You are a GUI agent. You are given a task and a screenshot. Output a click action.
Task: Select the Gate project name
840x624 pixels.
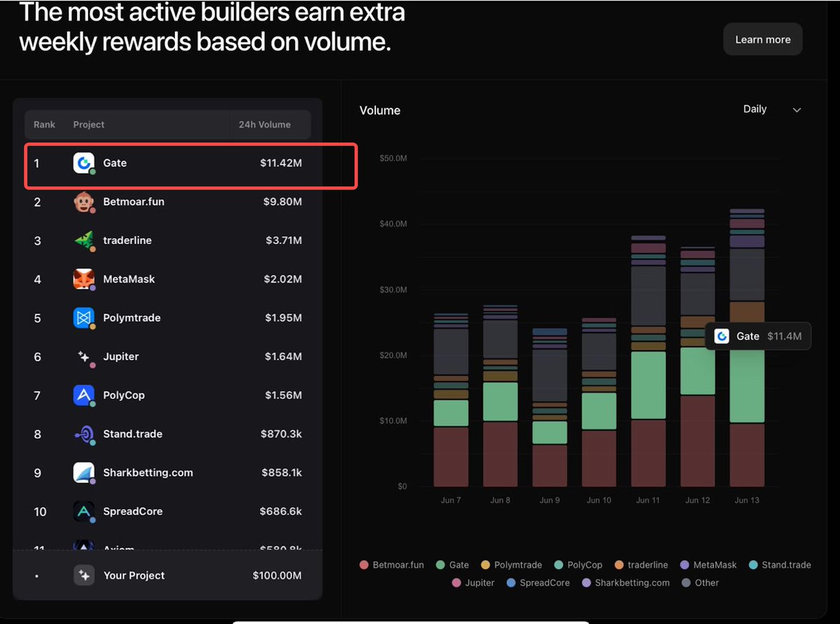tap(115, 162)
